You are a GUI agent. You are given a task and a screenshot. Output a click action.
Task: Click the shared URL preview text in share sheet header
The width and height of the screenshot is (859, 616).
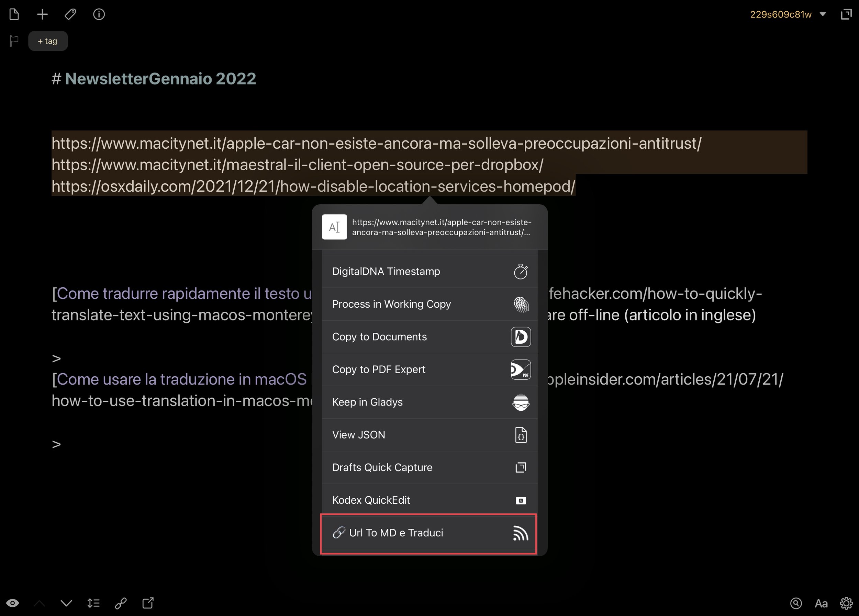point(442,227)
